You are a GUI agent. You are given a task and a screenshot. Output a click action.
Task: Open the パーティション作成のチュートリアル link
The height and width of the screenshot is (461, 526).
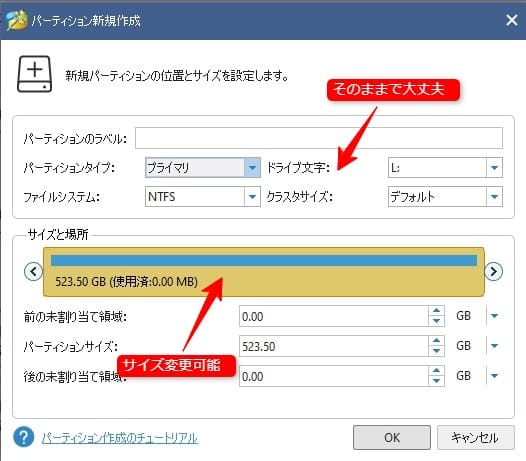point(120,438)
